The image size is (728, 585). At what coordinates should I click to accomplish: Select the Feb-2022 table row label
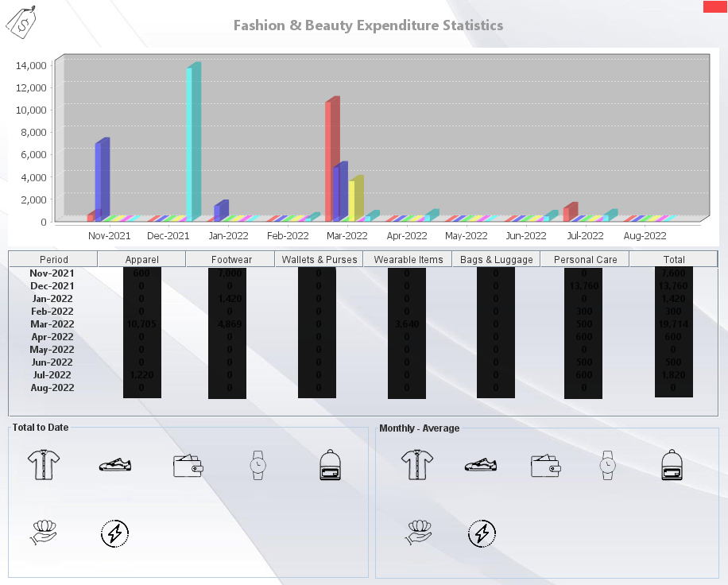(x=52, y=311)
